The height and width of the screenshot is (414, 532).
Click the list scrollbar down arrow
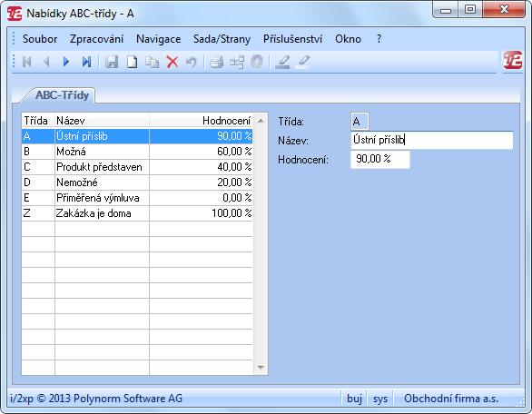point(261,368)
